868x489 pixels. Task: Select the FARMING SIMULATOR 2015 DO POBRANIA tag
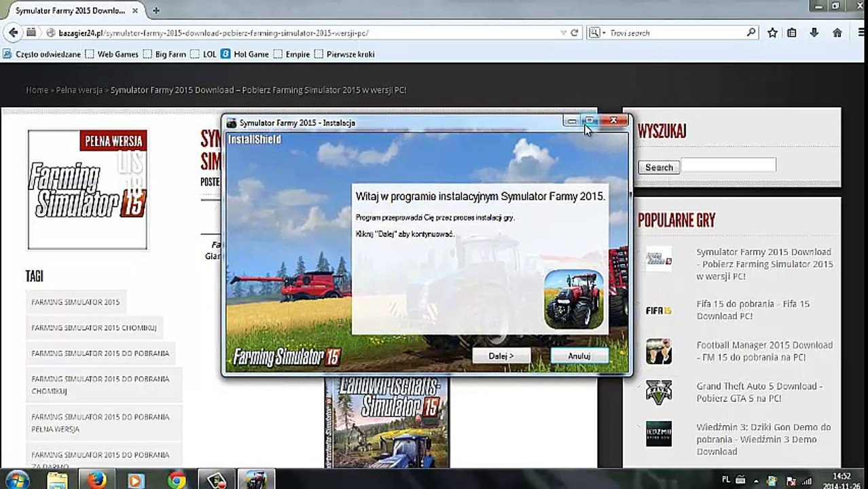(x=101, y=354)
